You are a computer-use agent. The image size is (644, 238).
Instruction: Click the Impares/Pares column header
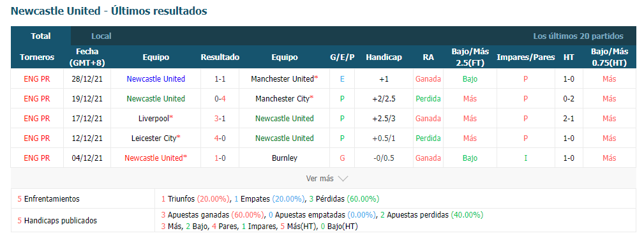(x=526, y=57)
